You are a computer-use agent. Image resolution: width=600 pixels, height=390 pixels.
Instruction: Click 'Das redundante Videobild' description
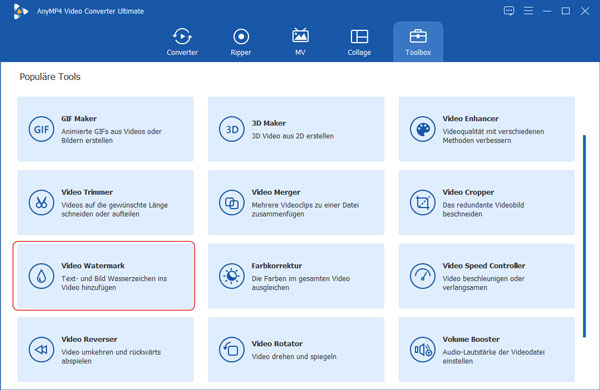click(483, 205)
